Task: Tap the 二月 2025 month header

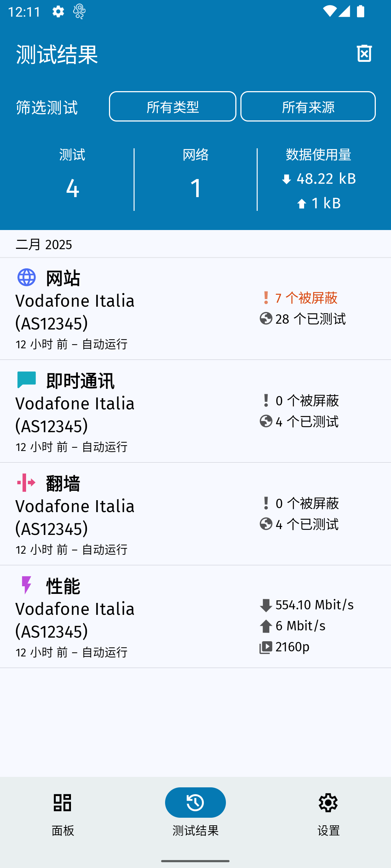Action: click(44, 244)
